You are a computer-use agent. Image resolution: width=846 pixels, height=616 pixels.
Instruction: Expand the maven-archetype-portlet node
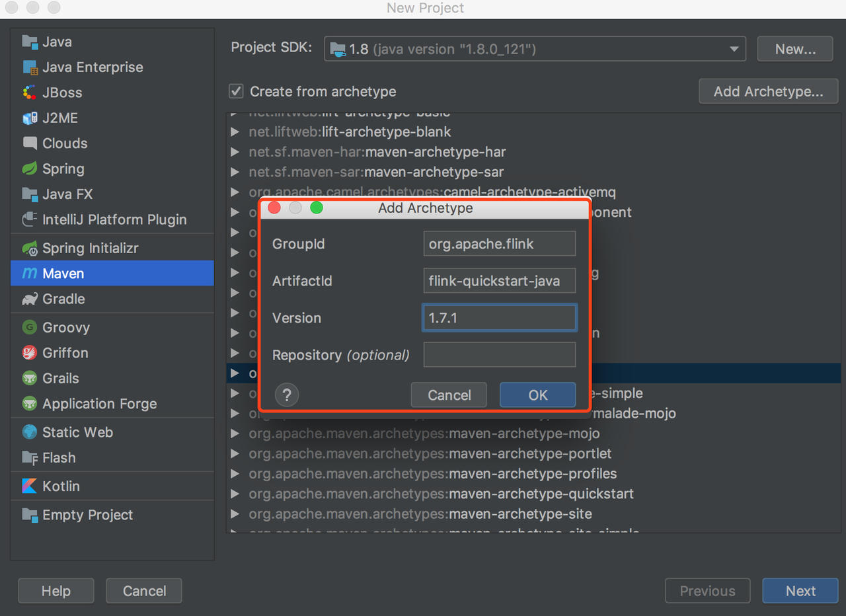[x=235, y=454]
